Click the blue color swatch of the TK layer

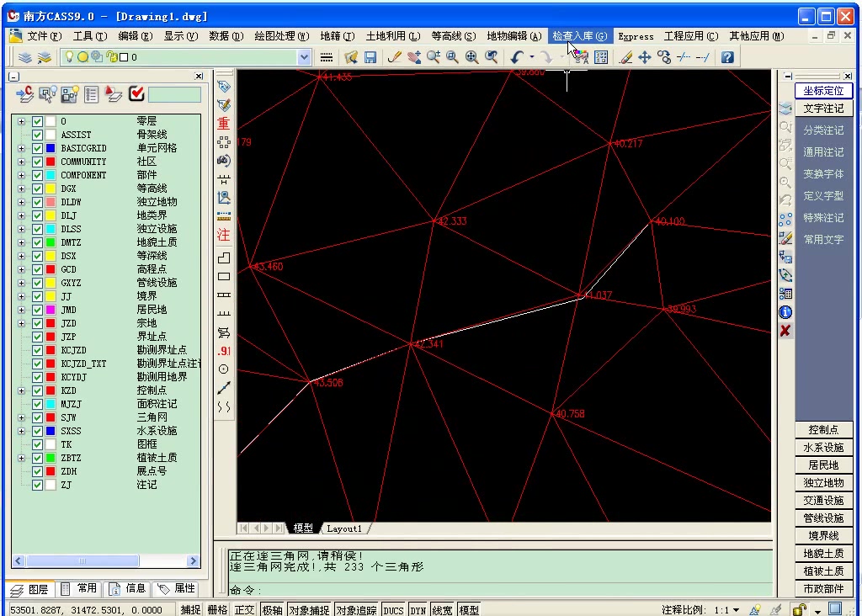[52, 443]
